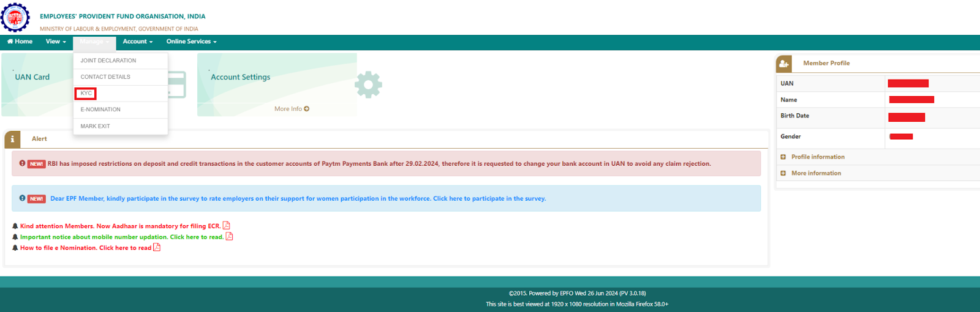Select Mark Exit menu entry
This screenshot has height=312, width=980.
pos(95,126)
